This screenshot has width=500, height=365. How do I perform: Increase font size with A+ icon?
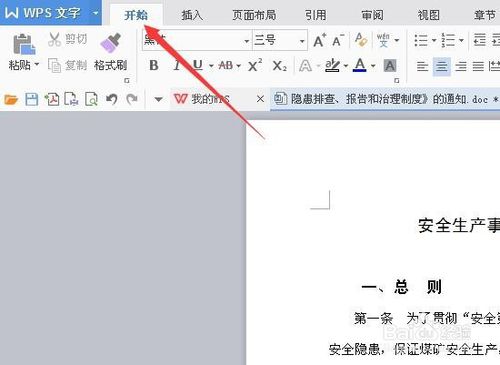click(320, 40)
